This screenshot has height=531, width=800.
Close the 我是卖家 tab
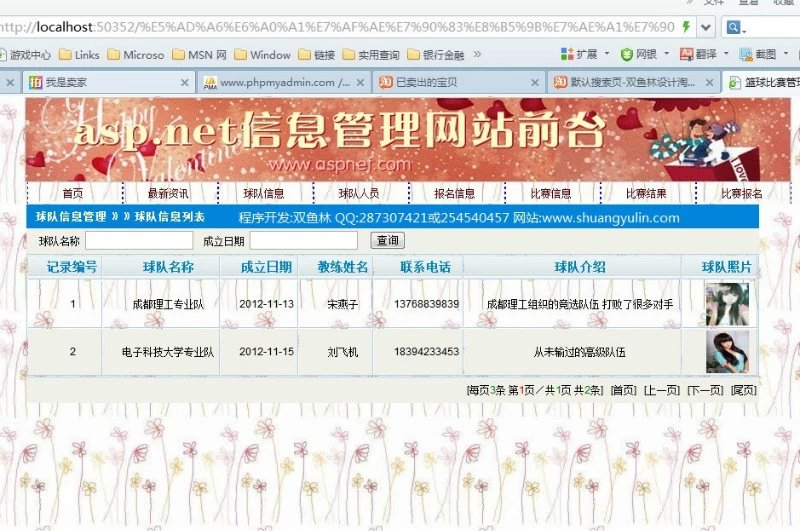[185, 82]
